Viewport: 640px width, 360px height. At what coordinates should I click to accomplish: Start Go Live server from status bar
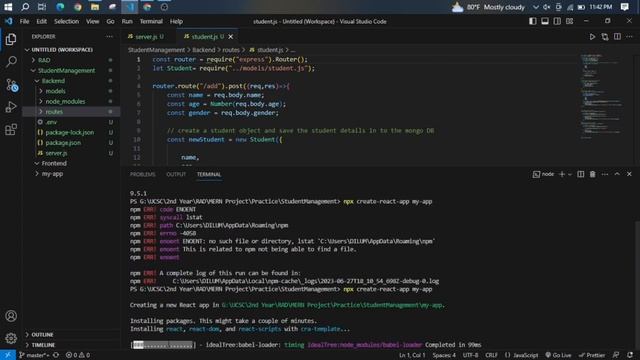click(x=558, y=355)
